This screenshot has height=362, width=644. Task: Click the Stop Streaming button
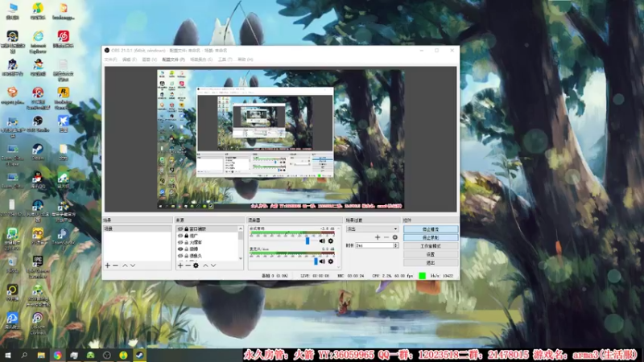click(431, 229)
